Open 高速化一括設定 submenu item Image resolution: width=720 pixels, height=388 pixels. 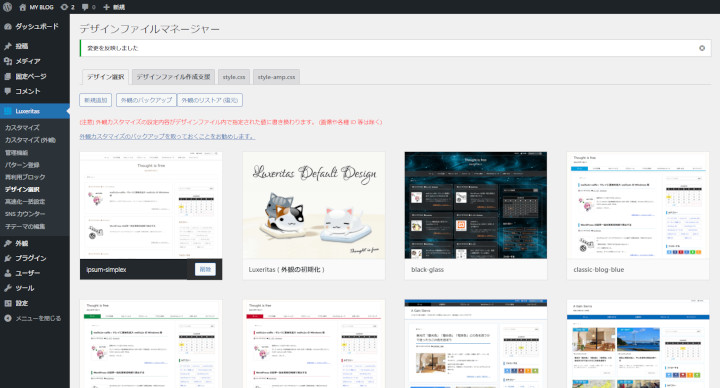pos(25,202)
